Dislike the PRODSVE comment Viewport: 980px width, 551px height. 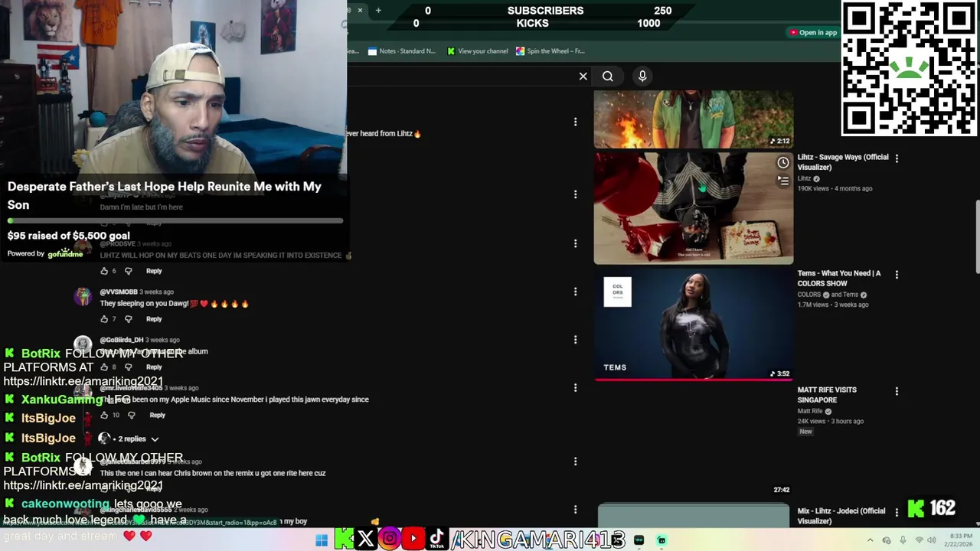coord(128,271)
